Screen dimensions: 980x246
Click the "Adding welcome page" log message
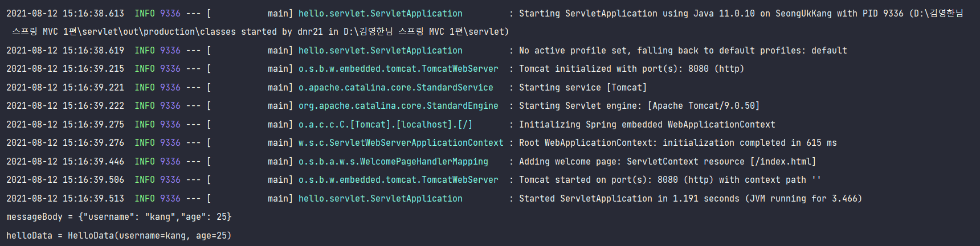click(667, 162)
